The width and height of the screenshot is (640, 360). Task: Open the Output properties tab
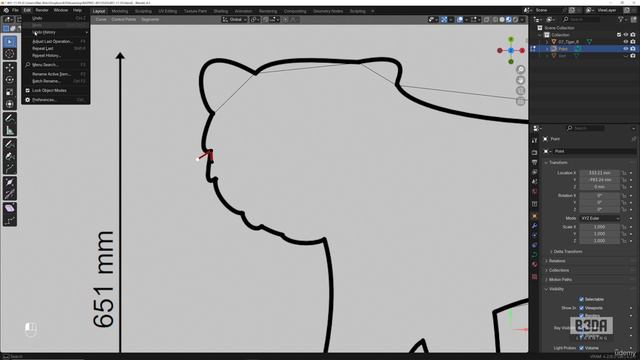[x=535, y=162]
